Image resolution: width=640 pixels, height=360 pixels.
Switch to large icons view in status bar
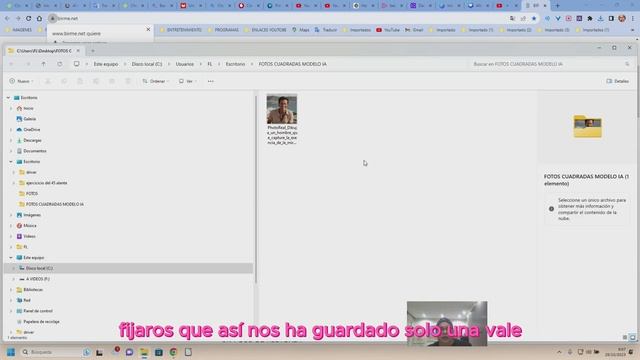click(x=633, y=337)
